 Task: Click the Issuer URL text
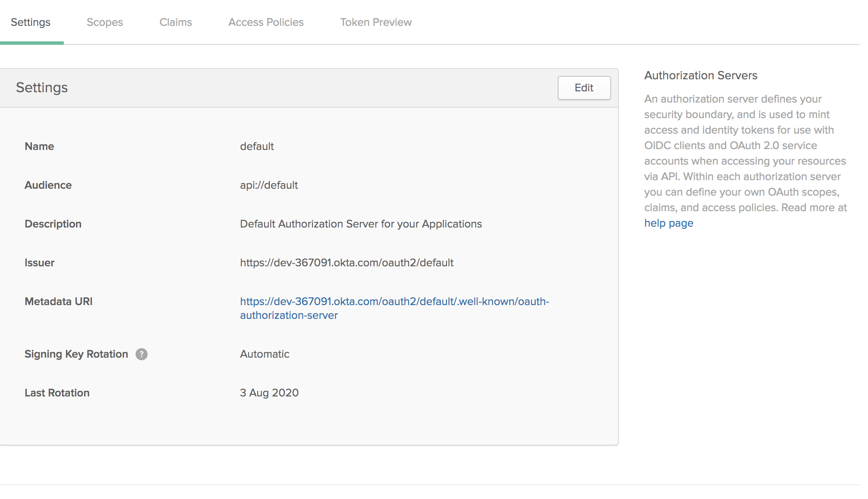click(x=347, y=263)
